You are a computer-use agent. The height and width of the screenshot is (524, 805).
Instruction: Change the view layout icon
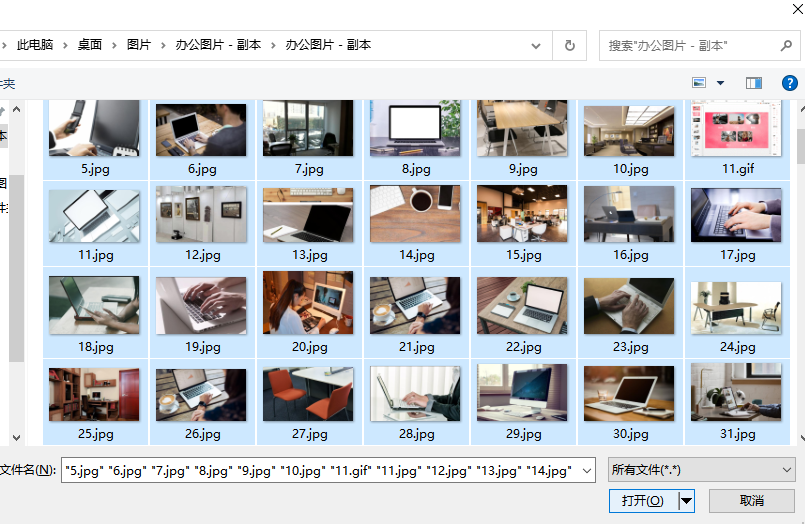click(x=699, y=83)
